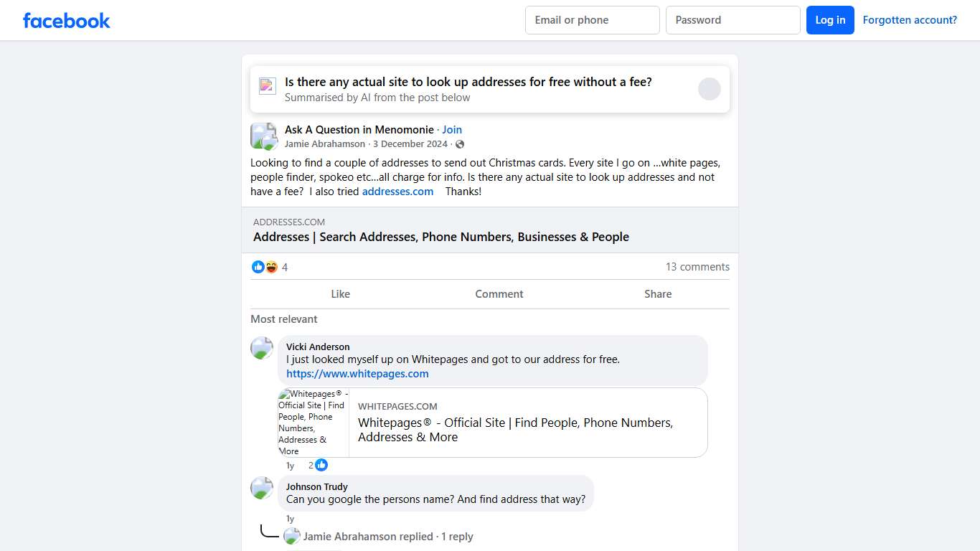Click Vicki Anderson's profile picture
980x551 pixels.
pyautogui.click(x=262, y=348)
